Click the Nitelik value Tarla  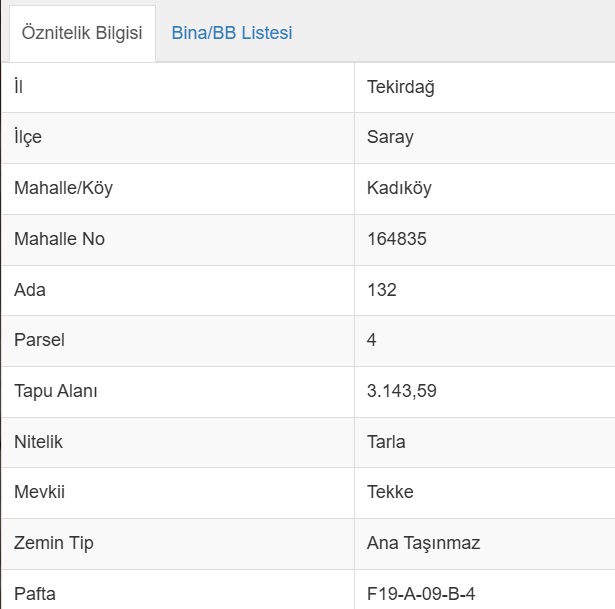pos(386,442)
